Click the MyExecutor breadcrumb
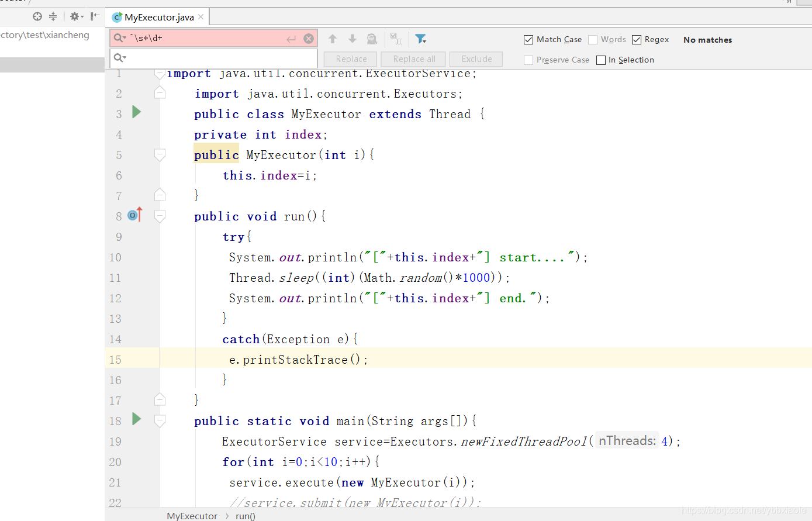The width and height of the screenshot is (812, 521). coord(192,516)
